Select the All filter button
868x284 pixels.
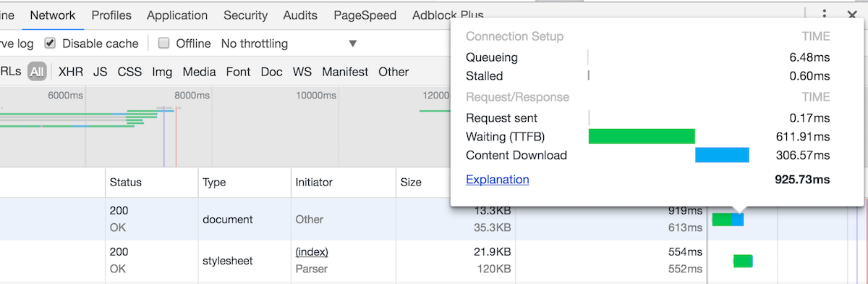pos(37,72)
